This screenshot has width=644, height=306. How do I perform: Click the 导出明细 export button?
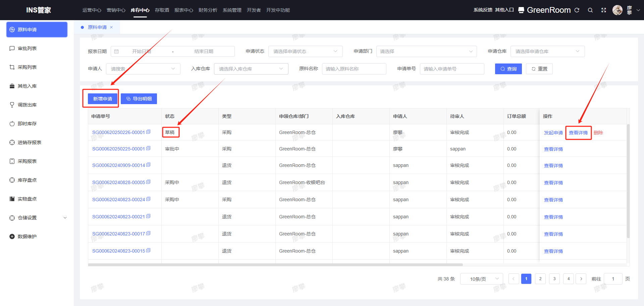click(139, 99)
